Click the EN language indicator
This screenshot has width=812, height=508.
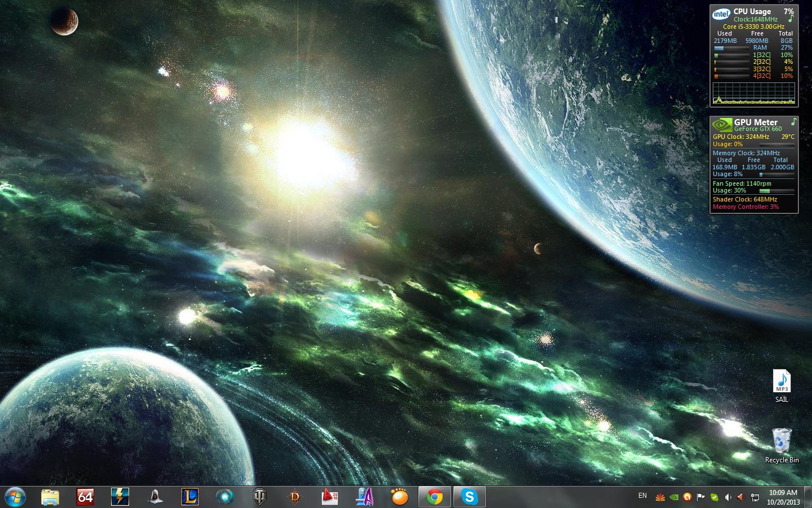[642, 496]
